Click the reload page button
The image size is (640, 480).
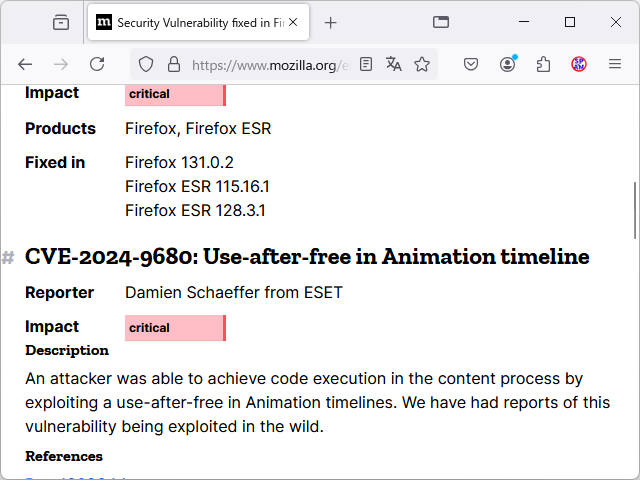(x=97, y=64)
